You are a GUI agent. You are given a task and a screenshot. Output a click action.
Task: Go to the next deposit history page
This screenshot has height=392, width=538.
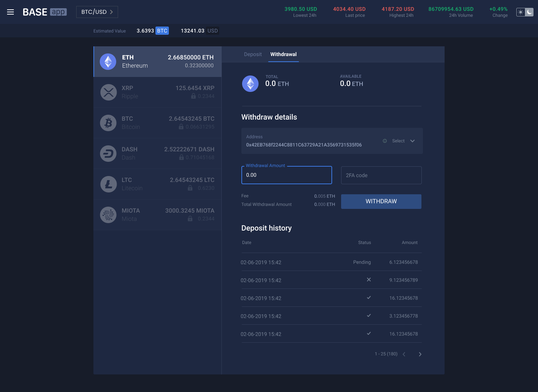tap(420, 354)
